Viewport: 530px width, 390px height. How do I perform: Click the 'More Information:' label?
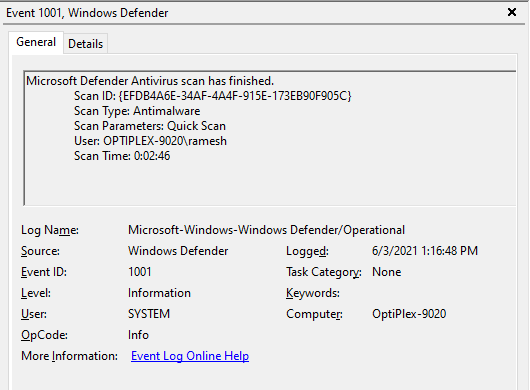click(x=69, y=356)
